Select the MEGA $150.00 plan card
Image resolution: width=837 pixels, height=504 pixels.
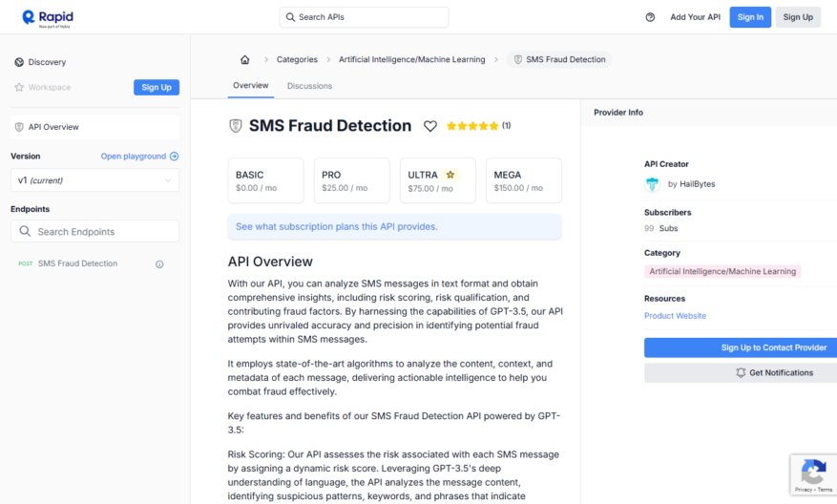pos(524,180)
